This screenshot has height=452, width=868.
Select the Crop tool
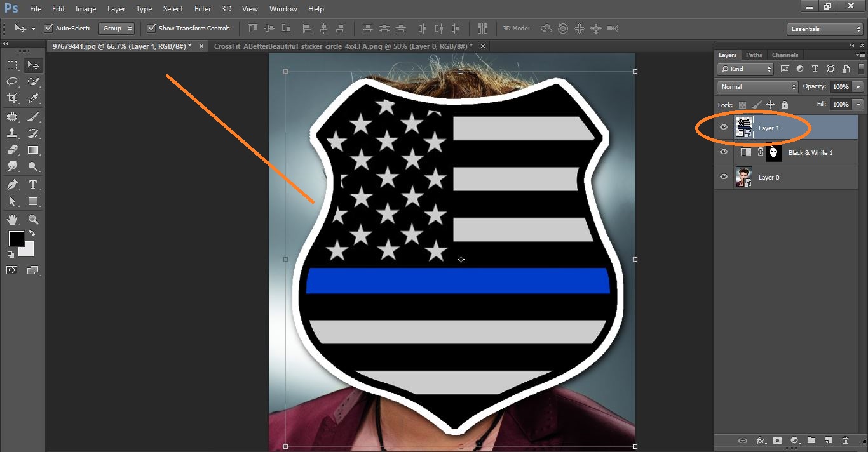tap(13, 98)
